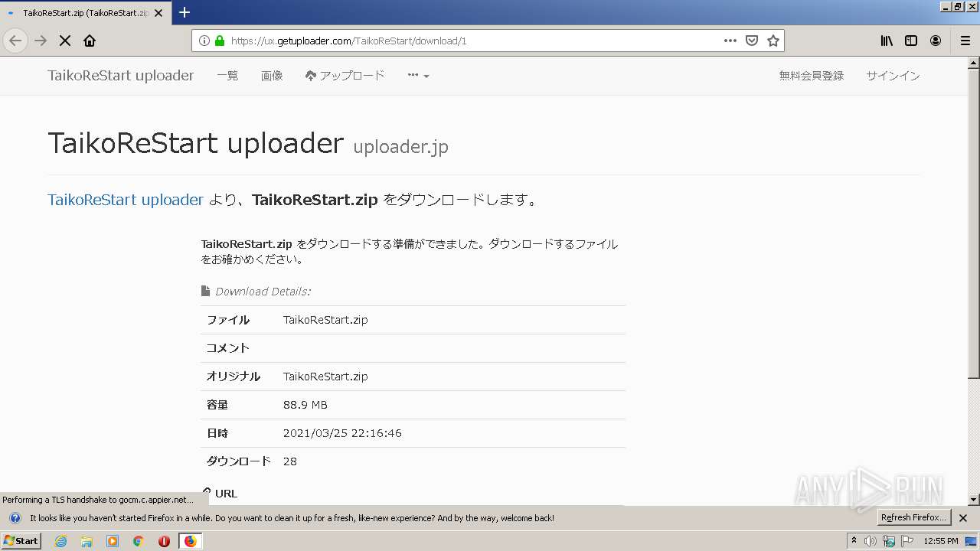Open Windows Explorer folder in taskbar
The width and height of the screenshot is (980, 551).
(x=87, y=541)
